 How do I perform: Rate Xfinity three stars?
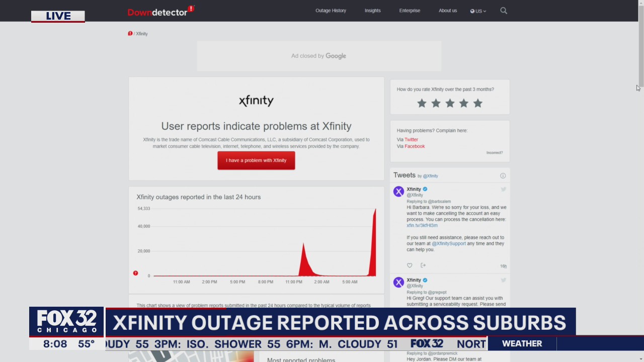pyautogui.click(x=450, y=103)
